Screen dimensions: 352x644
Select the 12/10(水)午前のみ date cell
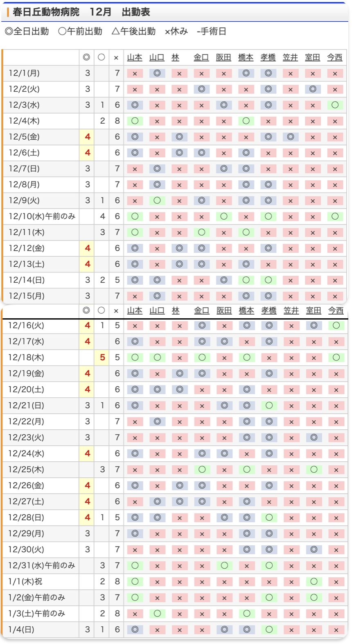coord(42,216)
